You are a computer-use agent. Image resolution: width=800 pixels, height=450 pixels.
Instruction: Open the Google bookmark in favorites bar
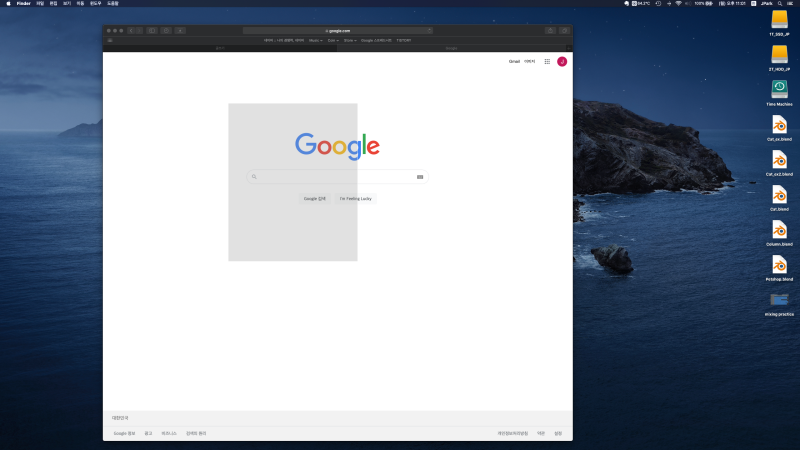coord(376,40)
